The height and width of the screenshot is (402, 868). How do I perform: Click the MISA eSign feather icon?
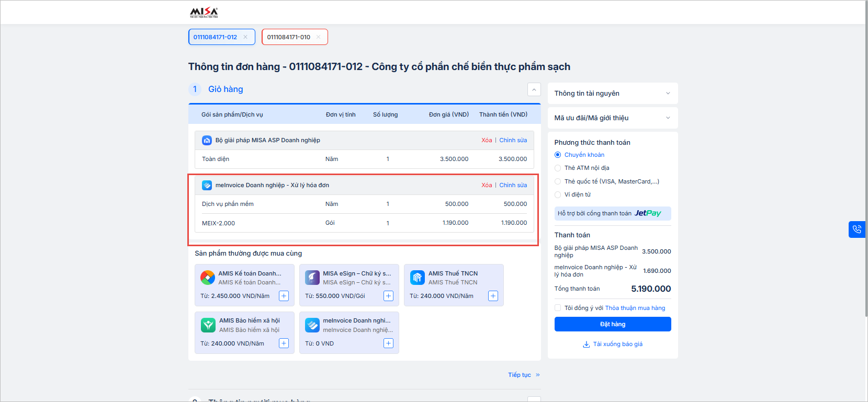click(312, 278)
